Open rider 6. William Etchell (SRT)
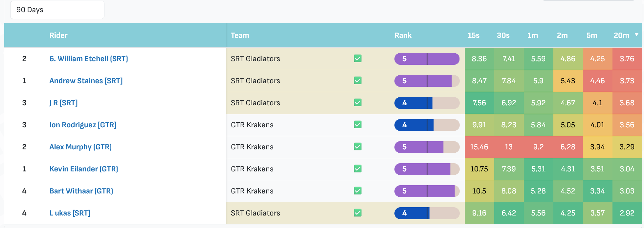Viewport: 644px width, 228px height. click(x=89, y=59)
